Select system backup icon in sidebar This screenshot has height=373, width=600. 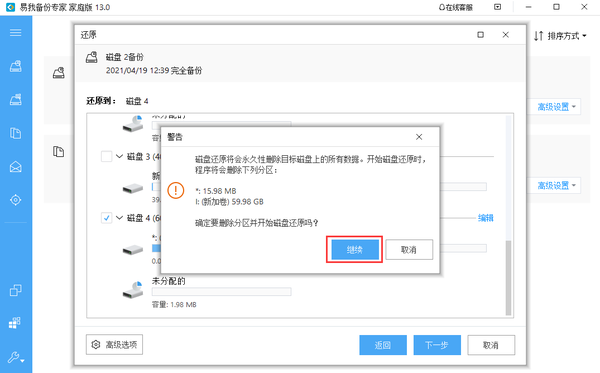tap(15, 99)
